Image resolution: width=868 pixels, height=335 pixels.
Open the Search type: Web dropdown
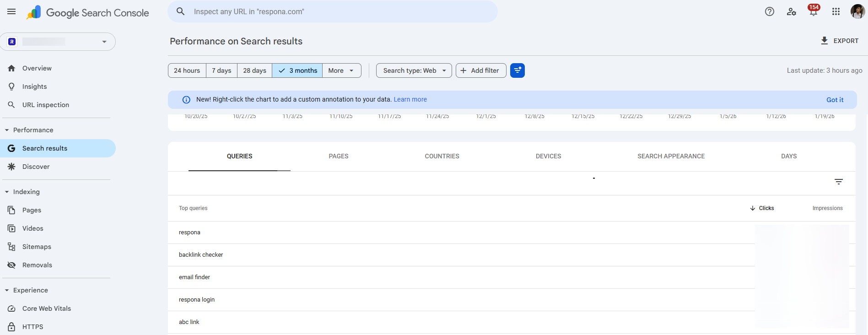pos(414,70)
